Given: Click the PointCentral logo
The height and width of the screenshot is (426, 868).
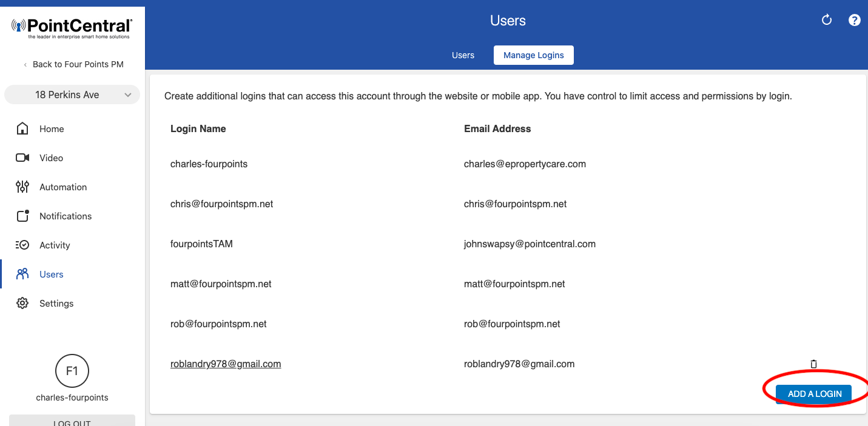Looking at the screenshot, I should 72,28.
